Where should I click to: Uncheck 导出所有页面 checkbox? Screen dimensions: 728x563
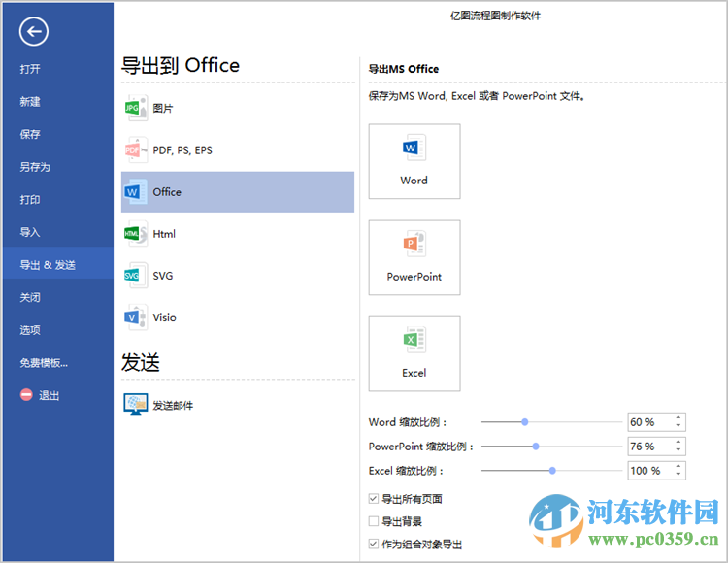tap(374, 499)
